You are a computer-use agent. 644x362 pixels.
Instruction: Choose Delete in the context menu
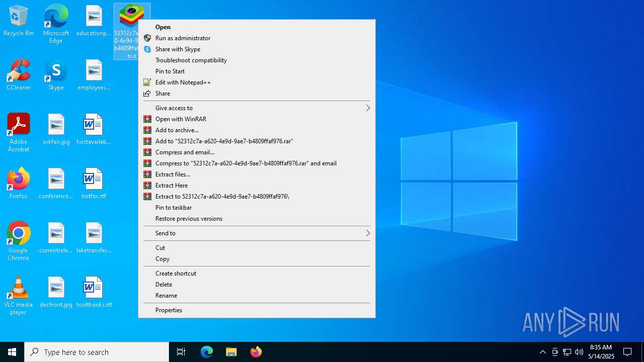(x=257, y=285)
